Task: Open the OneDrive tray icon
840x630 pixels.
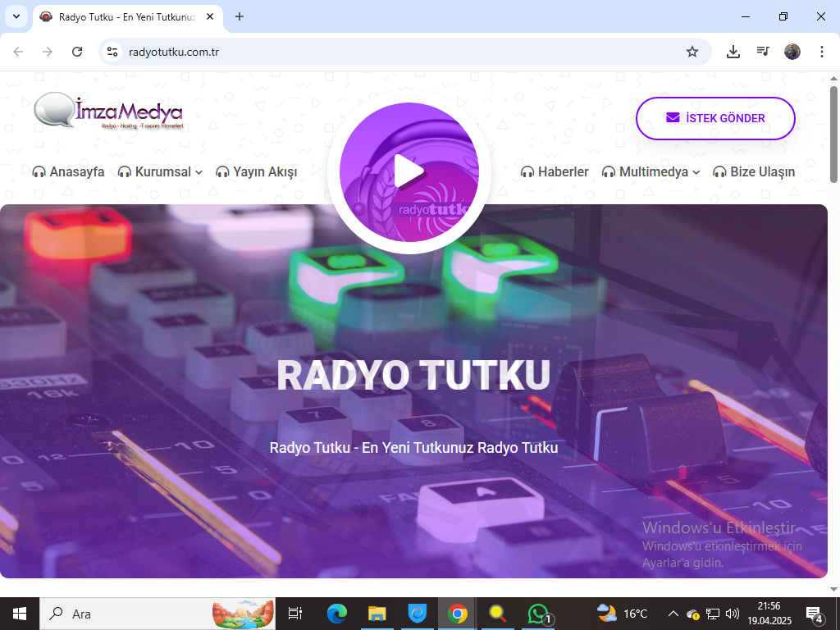Action: click(693, 614)
